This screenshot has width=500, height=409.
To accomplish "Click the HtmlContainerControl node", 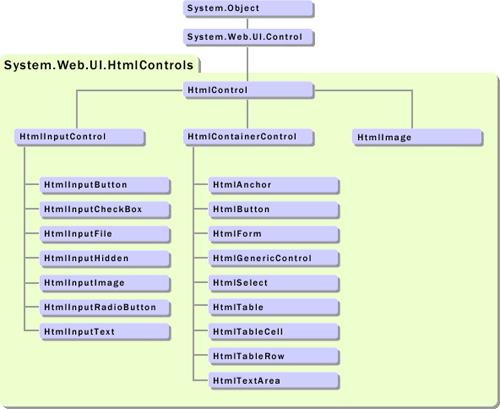I will click(248, 137).
